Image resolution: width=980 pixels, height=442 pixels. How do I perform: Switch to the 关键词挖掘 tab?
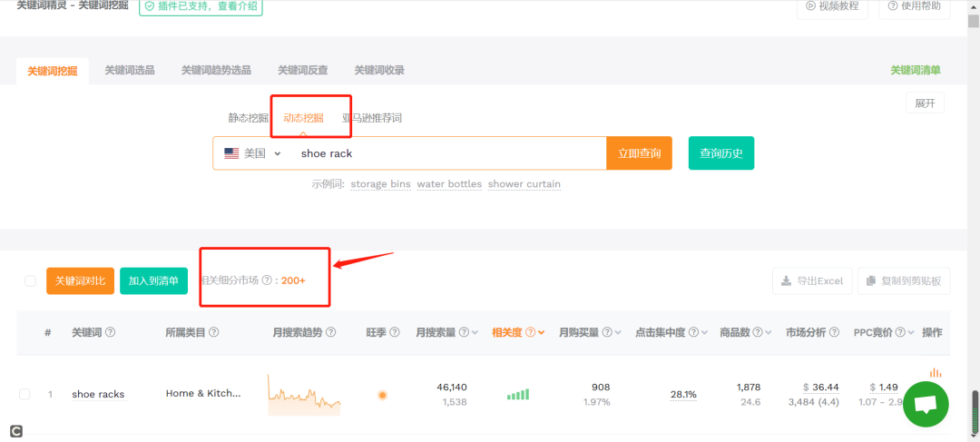(x=53, y=71)
